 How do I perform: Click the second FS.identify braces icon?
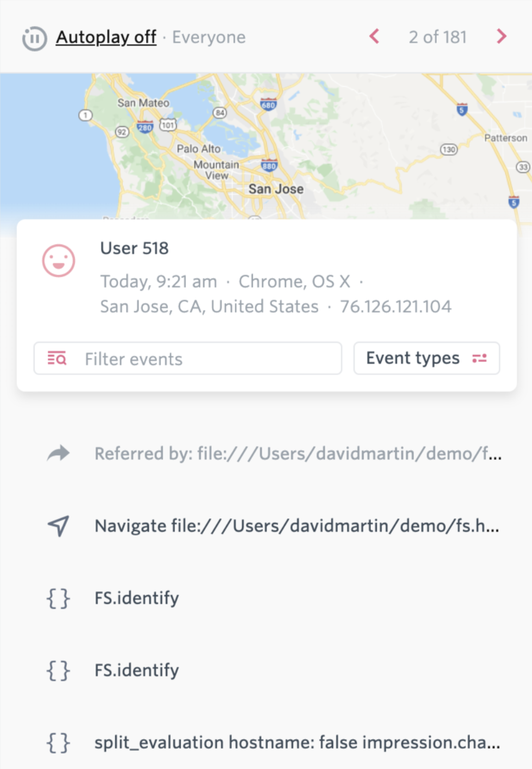coord(58,671)
